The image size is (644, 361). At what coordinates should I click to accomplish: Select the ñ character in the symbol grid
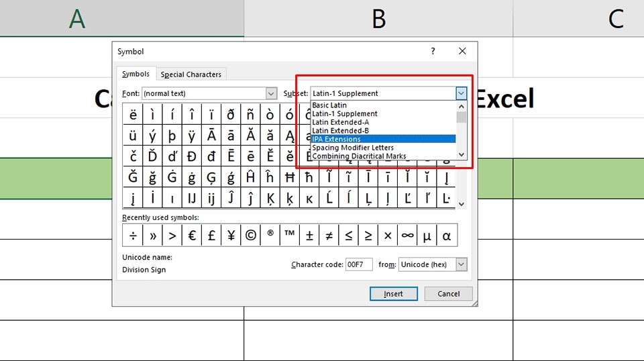coord(250,114)
